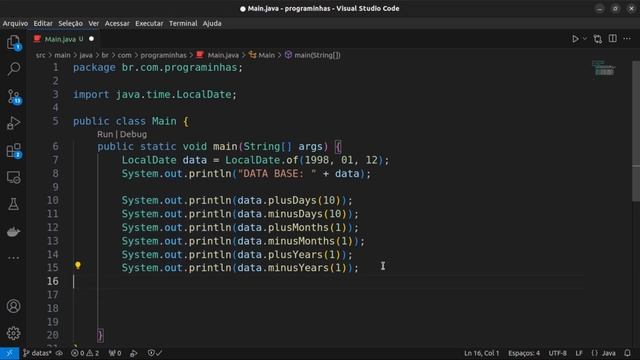Click main(String[]) breadcrumb segment

(x=313, y=55)
